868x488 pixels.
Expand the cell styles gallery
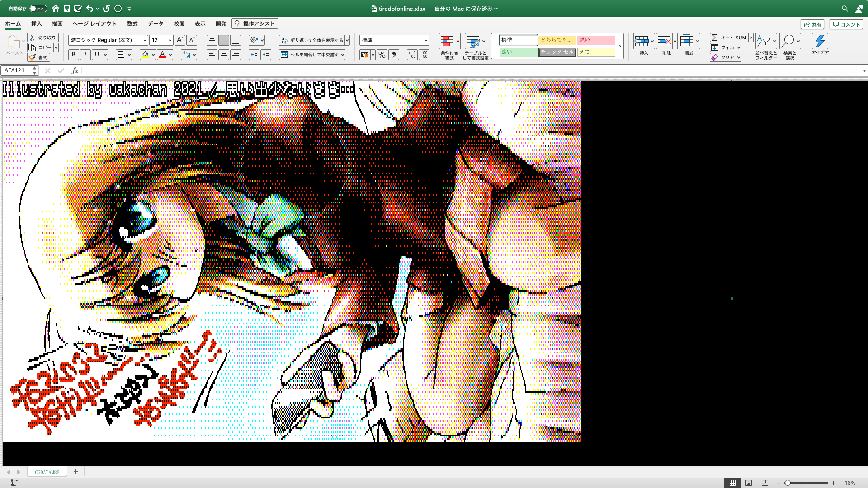coord(619,46)
